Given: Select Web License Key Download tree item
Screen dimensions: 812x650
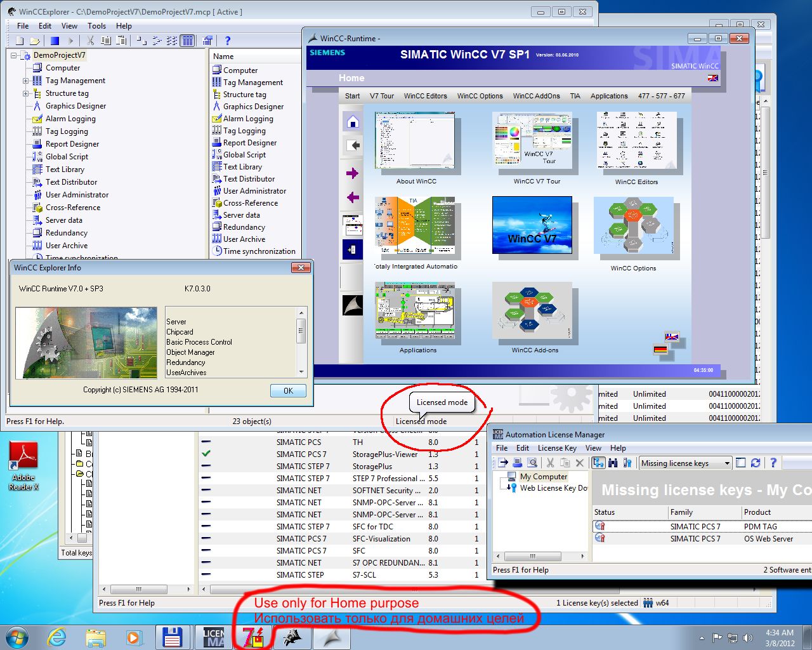Looking at the screenshot, I should click(554, 488).
